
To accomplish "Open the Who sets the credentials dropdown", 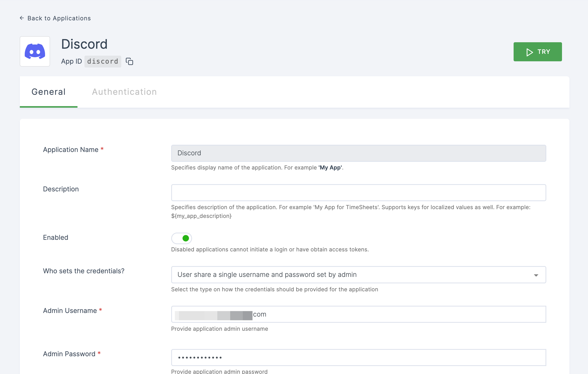I will [x=359, y=275].
